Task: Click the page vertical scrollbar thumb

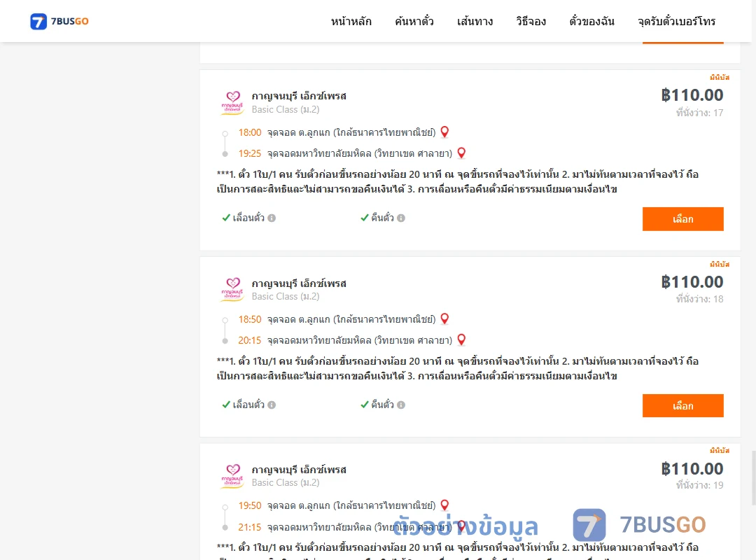Action: point(754,477)
